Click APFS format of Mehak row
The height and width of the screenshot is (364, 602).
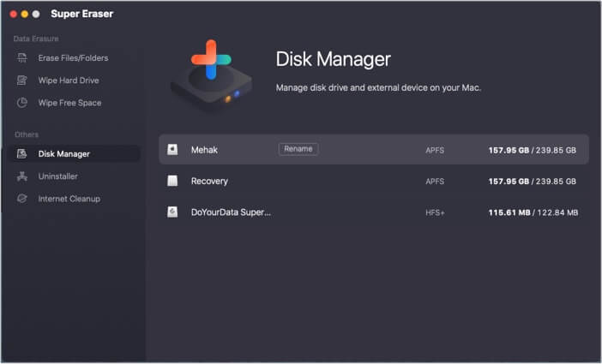point(435,151)
